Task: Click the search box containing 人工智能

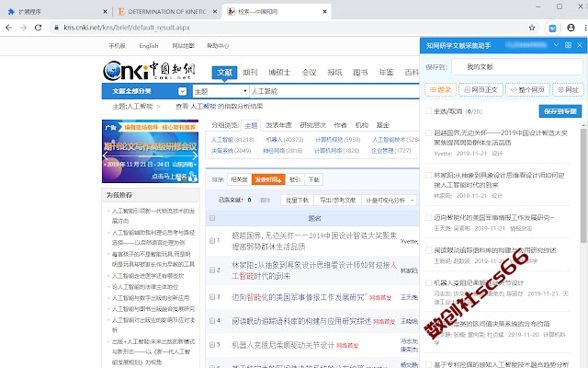Action: (x=334, y=91)
